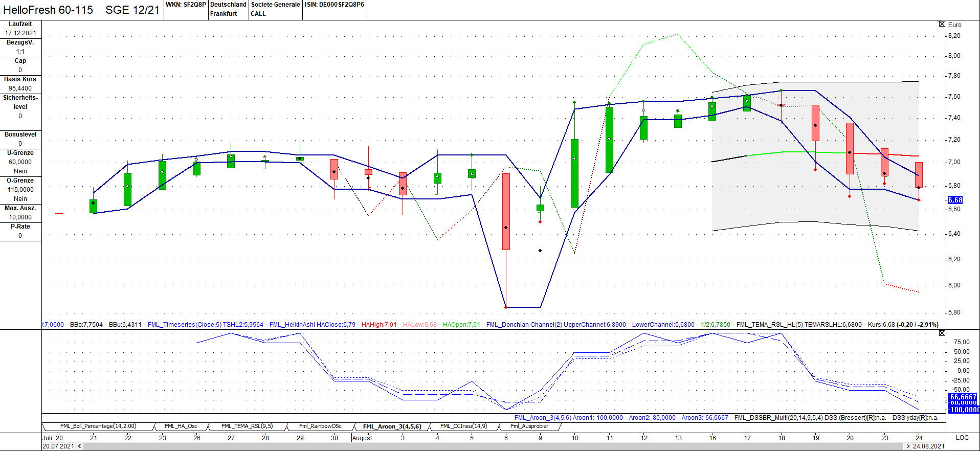Click the end date 24.08.2021 field
980x451 pixels.
[x=928, y=446]
